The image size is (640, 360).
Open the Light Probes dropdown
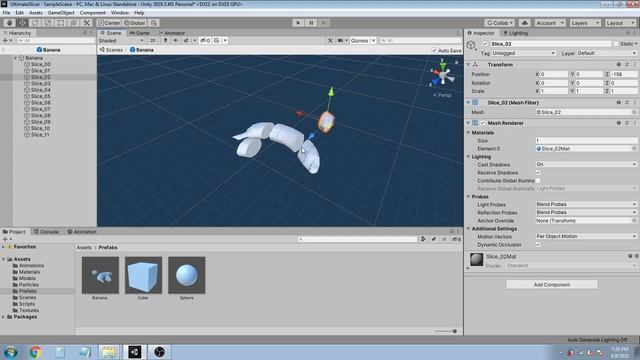586,204
